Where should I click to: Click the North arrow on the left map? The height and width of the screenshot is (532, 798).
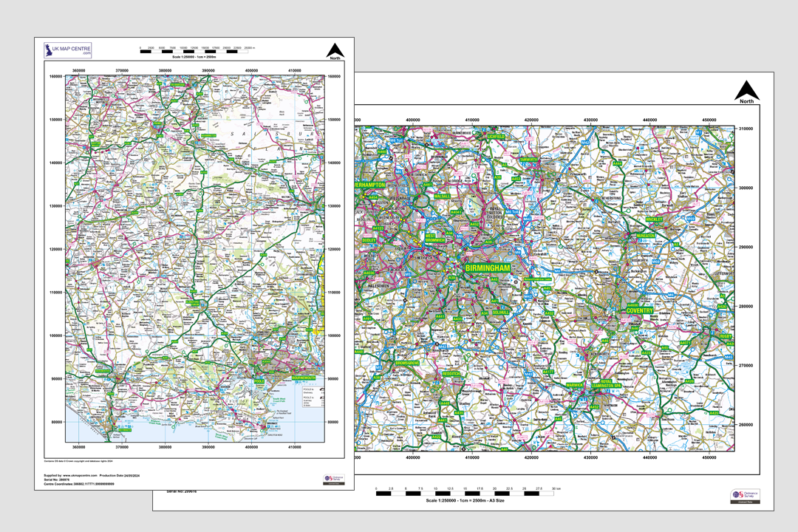click(x=336, y=50)
